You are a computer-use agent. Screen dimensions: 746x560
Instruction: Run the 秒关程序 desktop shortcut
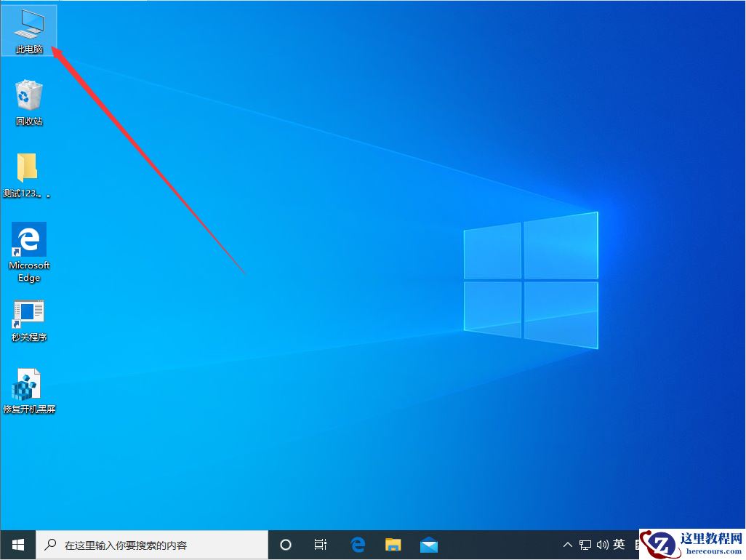click(28, 314)
